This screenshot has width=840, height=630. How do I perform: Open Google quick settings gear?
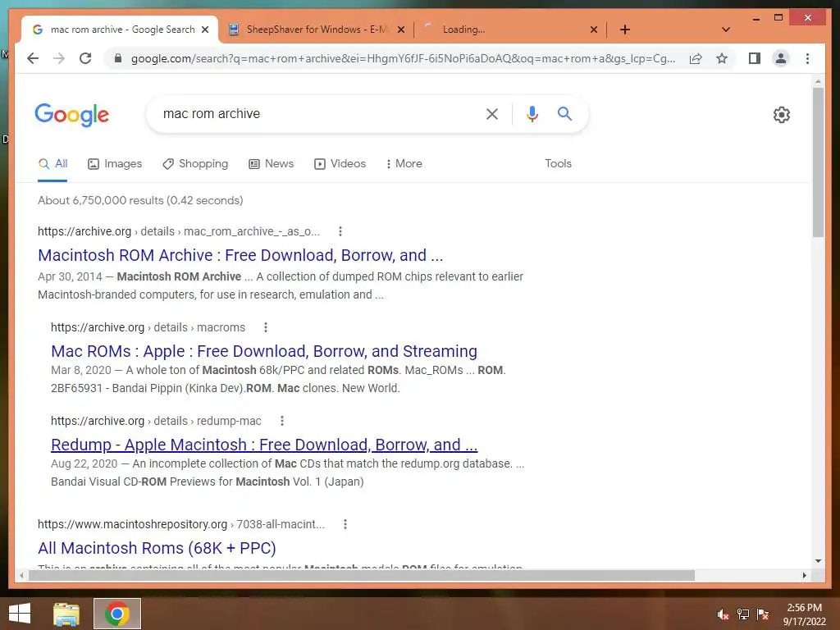click(781, 115)
